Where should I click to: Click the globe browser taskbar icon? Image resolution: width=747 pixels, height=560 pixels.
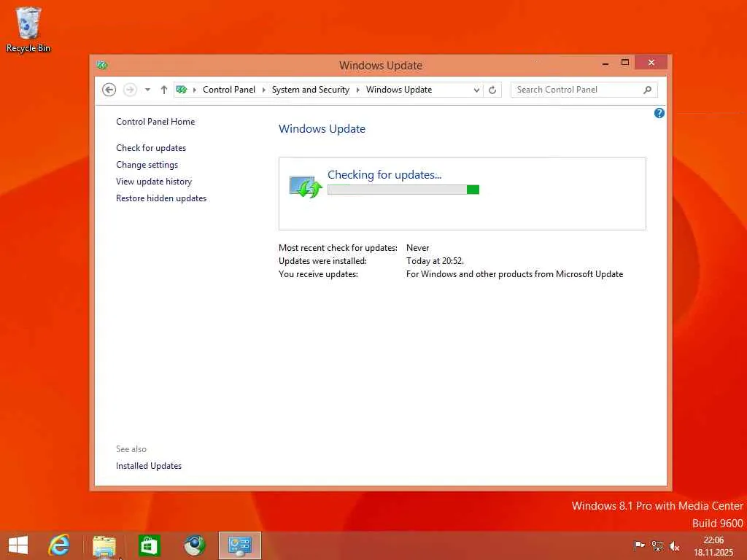(194, 545)
